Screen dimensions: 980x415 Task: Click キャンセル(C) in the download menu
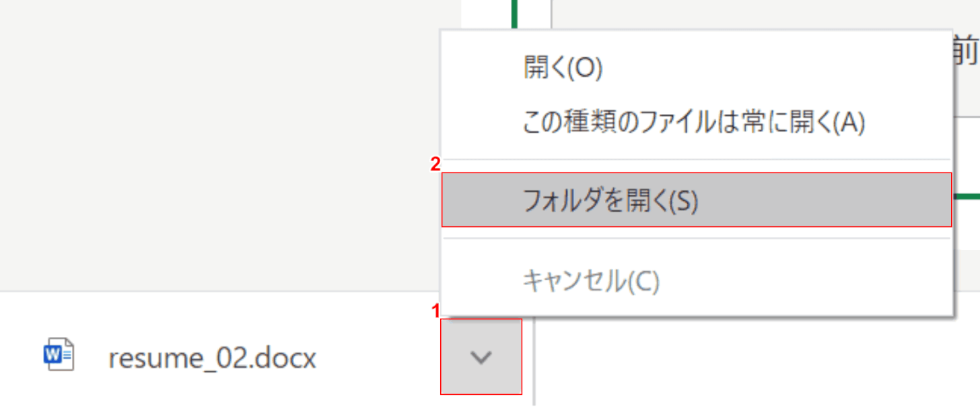pyautogui.click(x=591, y=281)
